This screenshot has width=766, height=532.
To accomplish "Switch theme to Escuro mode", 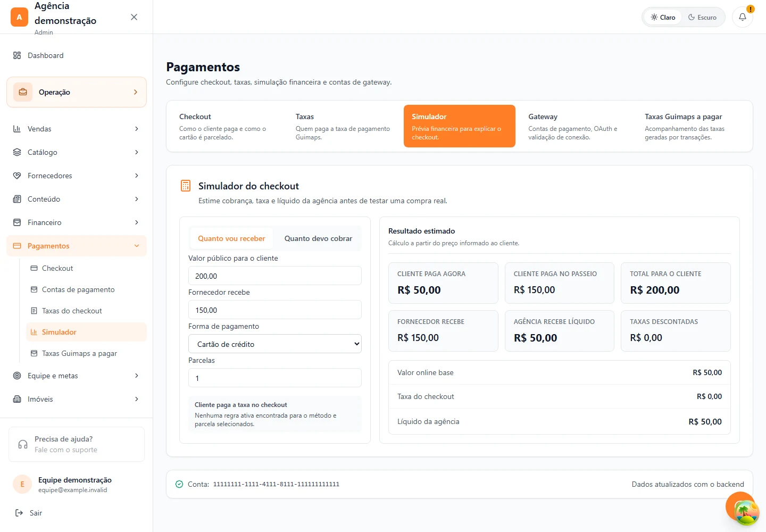I will tap(702, 17).
